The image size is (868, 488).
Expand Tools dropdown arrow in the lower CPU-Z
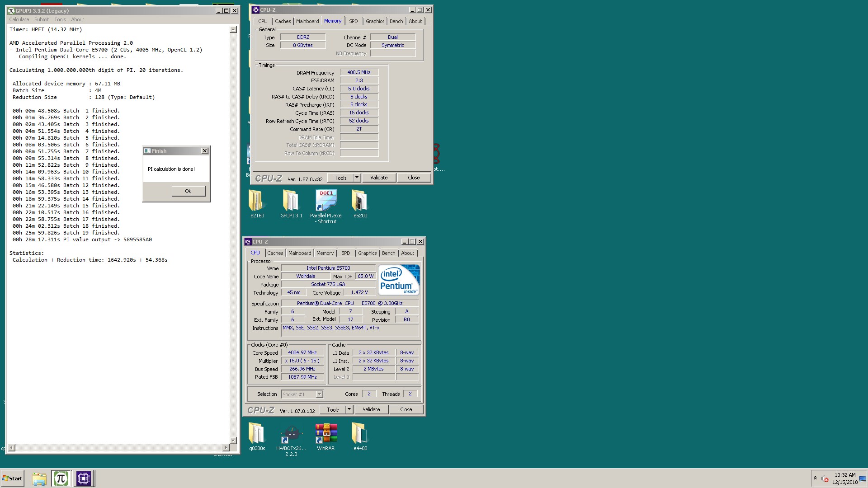[349, 409]
